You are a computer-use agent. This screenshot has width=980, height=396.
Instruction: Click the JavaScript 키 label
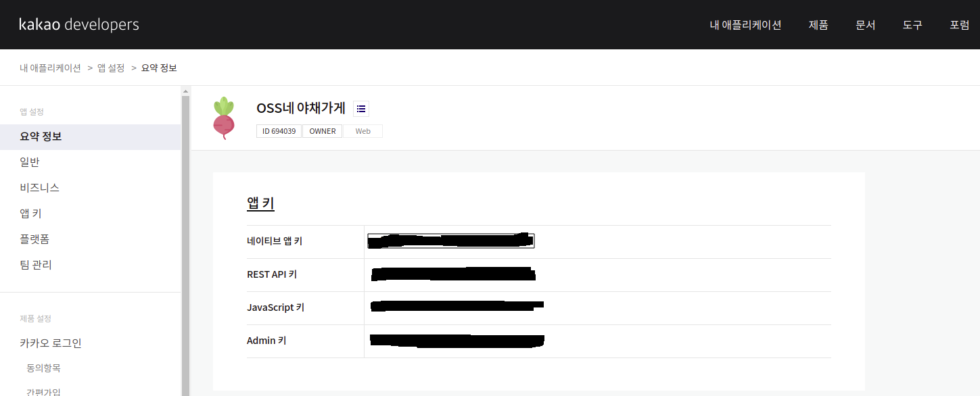(276, 307)
